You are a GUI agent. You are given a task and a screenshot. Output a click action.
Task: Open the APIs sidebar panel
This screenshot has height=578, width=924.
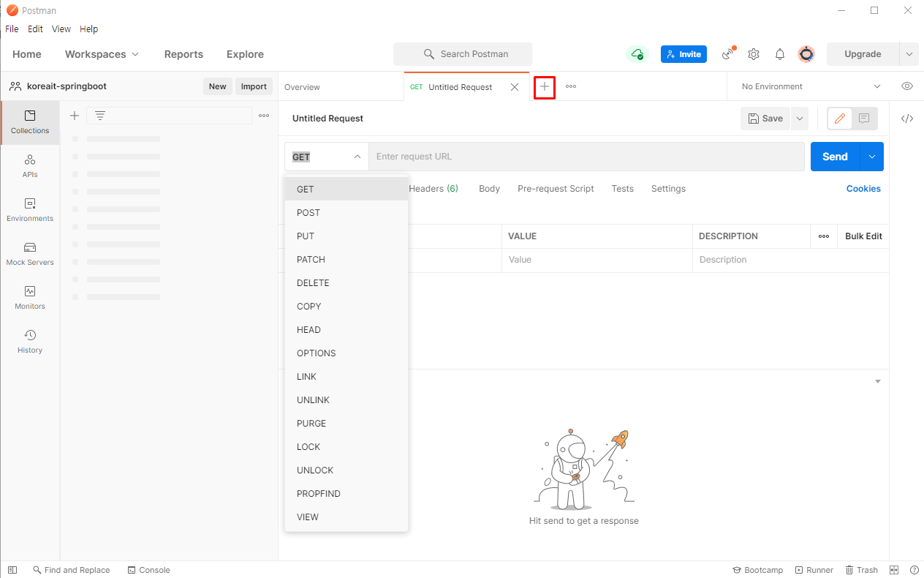tap(30, 166)
